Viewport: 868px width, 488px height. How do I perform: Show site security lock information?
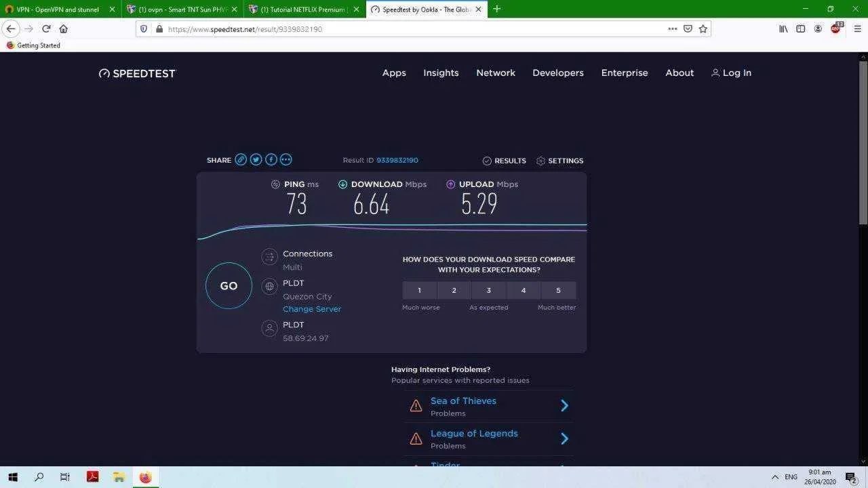159,29
